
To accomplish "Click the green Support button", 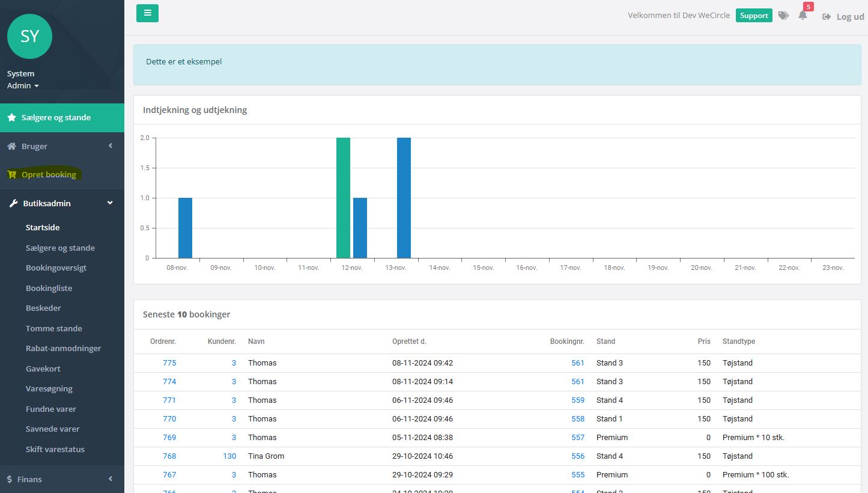I will coord(753,16).
